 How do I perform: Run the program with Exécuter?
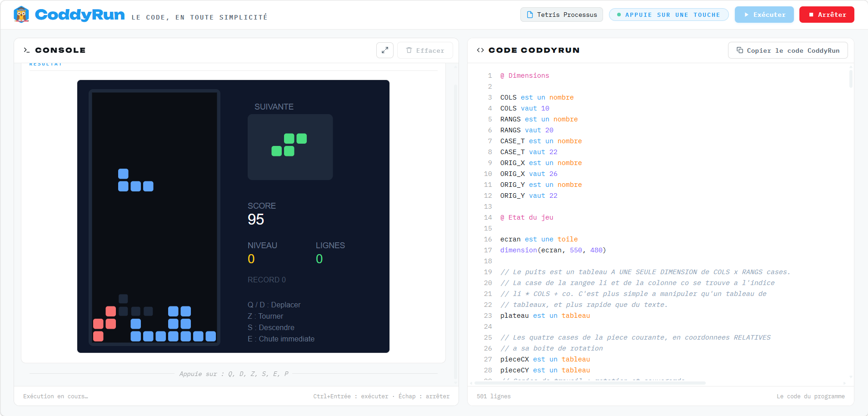(764, 15)
